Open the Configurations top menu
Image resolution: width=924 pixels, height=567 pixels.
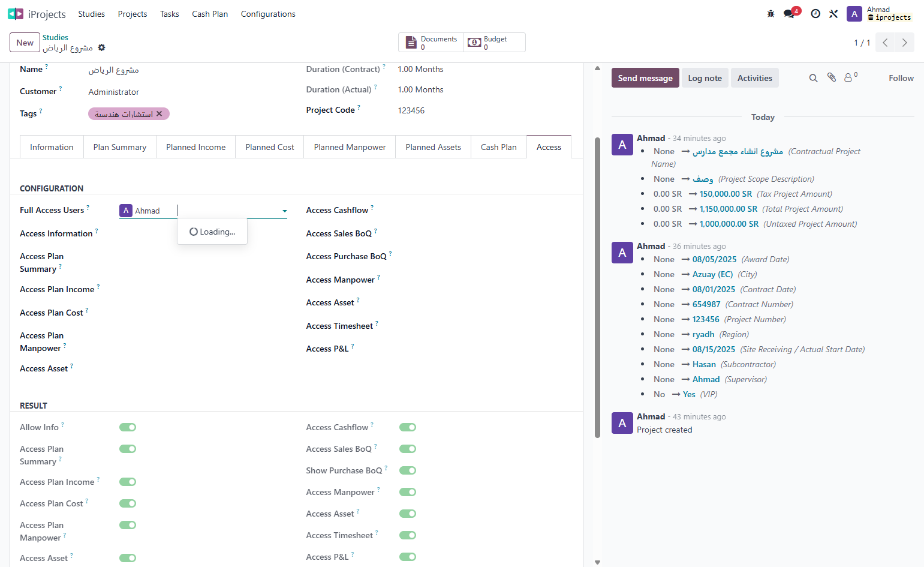[268, 14]
